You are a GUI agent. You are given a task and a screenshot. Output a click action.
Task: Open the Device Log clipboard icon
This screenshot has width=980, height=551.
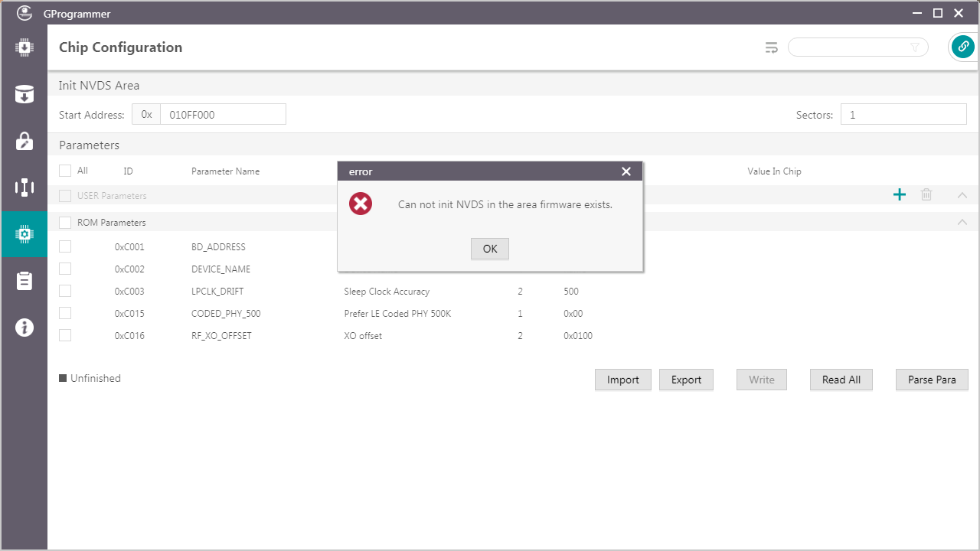point(24,281)
